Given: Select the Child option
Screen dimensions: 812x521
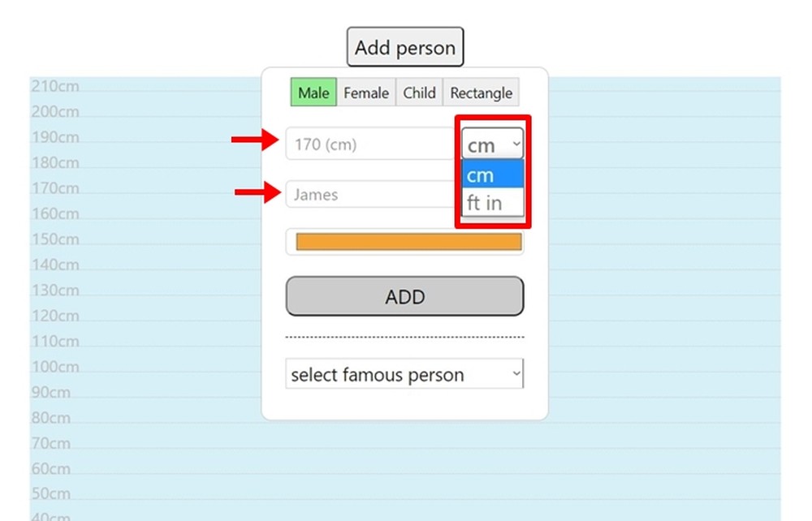Looking at the screenshot, I should click(x=419, y=93).
